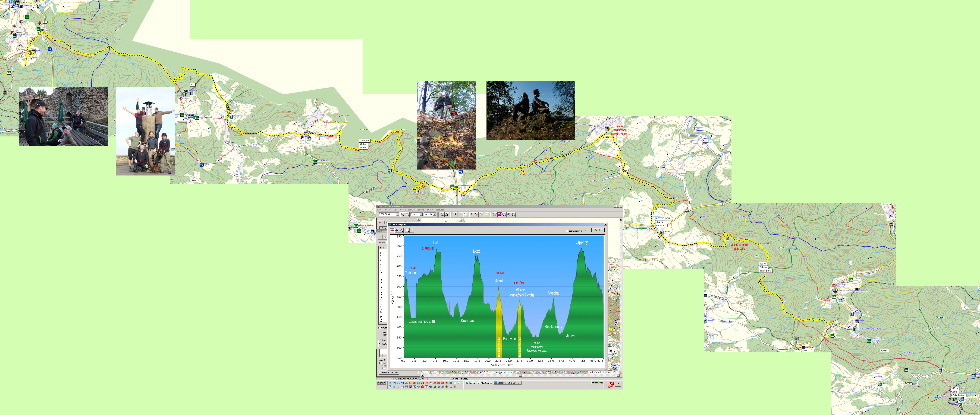This screenshot has height=415, width=980.
Task: Launch VLC from quick launch bar
Action: click(x=451, y=387)
